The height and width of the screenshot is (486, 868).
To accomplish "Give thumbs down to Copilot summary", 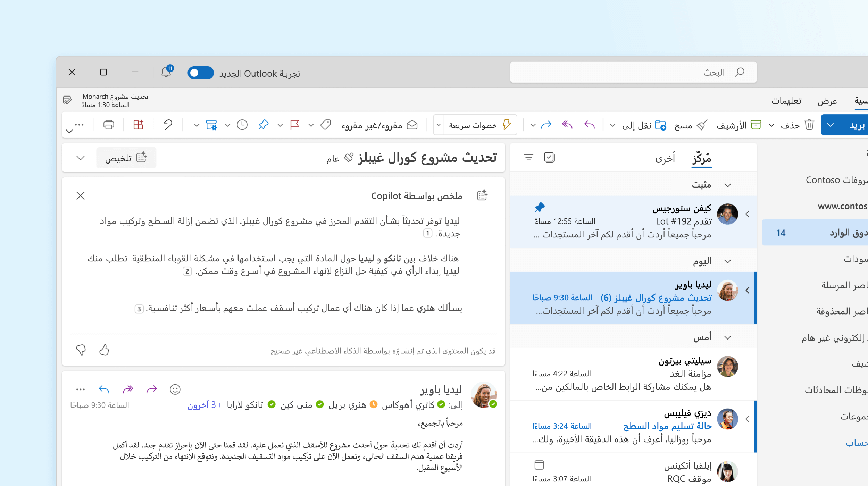I will [x=81, y=350].
